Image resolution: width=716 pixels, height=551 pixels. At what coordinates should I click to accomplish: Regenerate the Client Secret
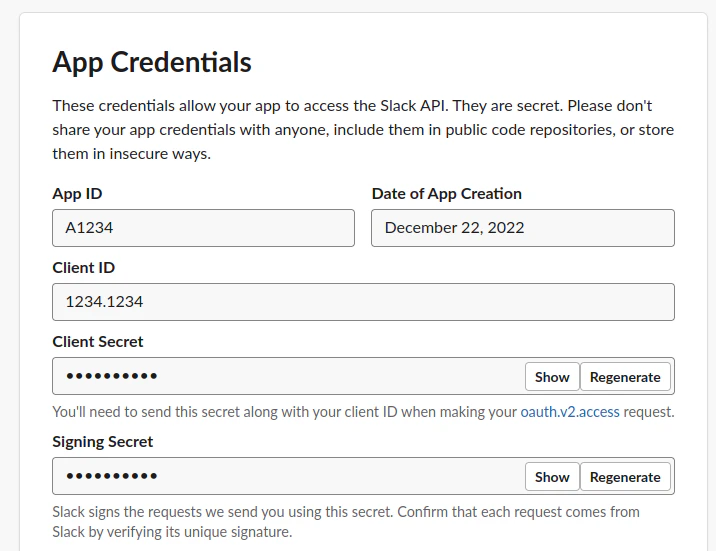click(x=625, y=377)
